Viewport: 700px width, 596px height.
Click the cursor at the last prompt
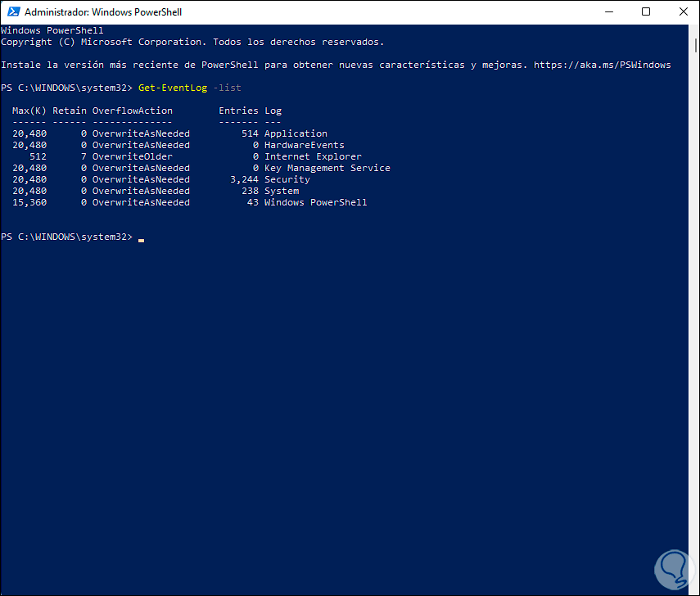click(141, 240)
